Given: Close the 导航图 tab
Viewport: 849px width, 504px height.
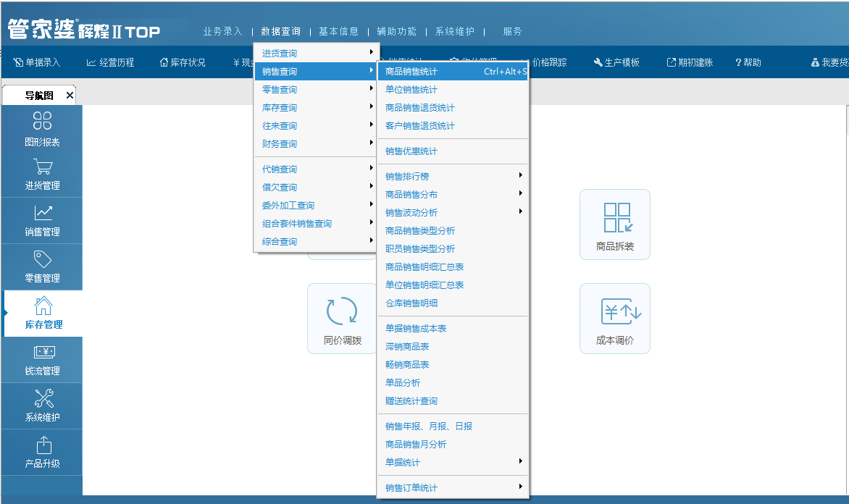Looking at the screenshot, I should tap(70, 96).
